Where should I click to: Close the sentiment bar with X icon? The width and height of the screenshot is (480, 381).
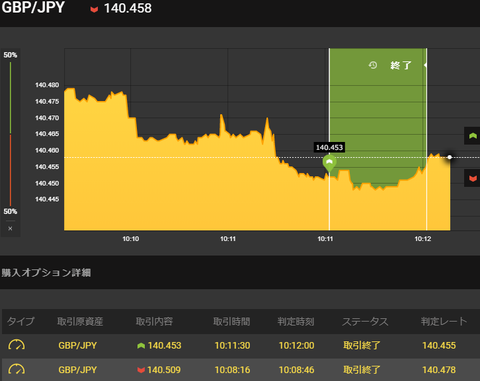click(10, 229)
